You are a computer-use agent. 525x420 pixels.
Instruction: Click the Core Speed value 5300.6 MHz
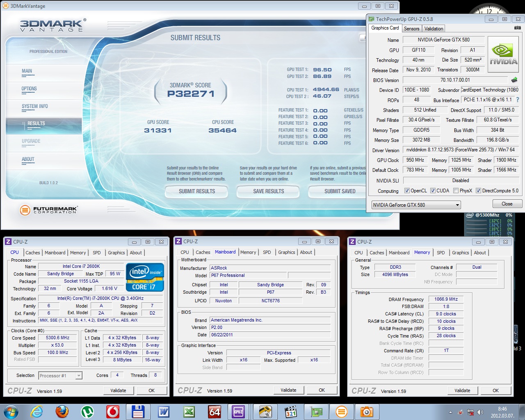(x=57, y=338)
